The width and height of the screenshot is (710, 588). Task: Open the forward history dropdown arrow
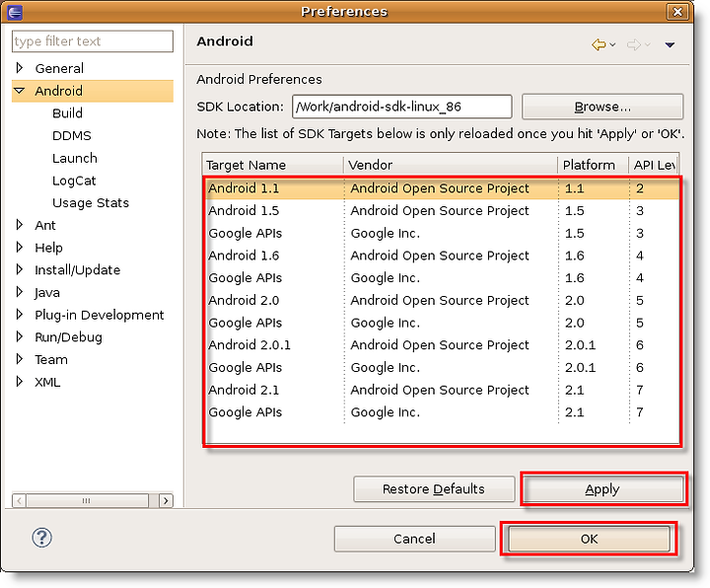click(x=648, y=44)
